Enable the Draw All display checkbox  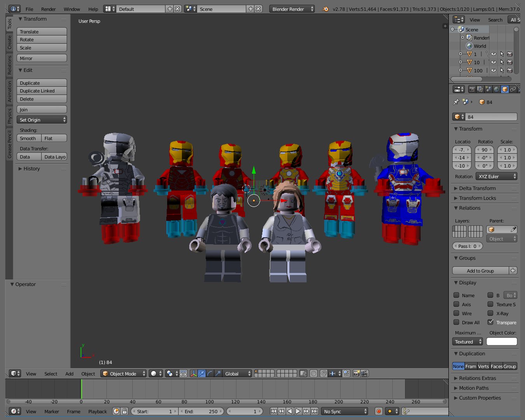point(457,322)
